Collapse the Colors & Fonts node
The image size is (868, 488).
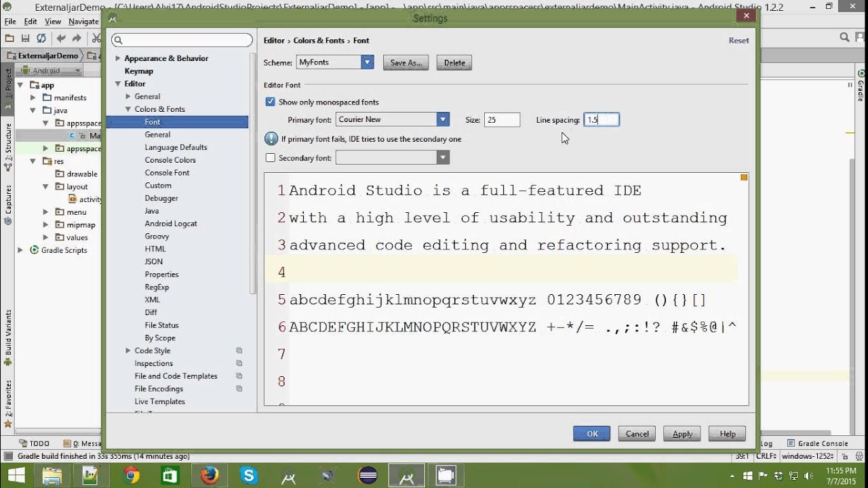click(128, 109)
